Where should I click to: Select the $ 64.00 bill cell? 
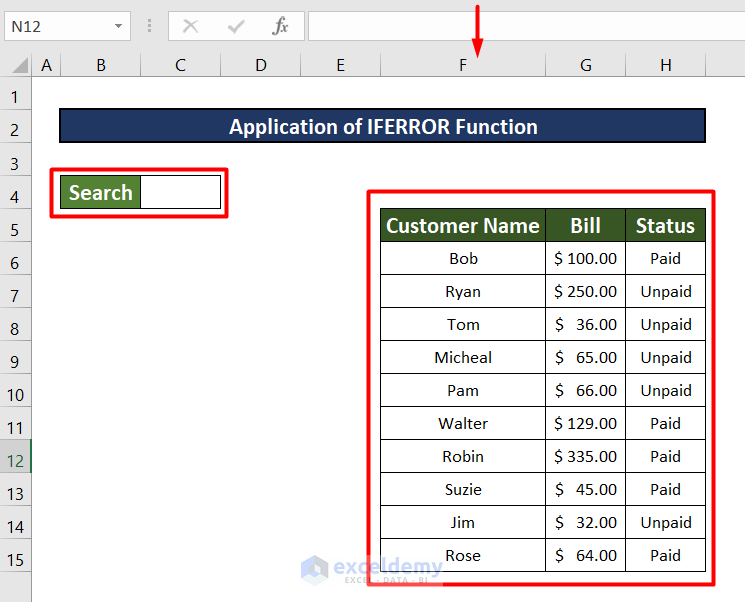(x=585, y=555)
